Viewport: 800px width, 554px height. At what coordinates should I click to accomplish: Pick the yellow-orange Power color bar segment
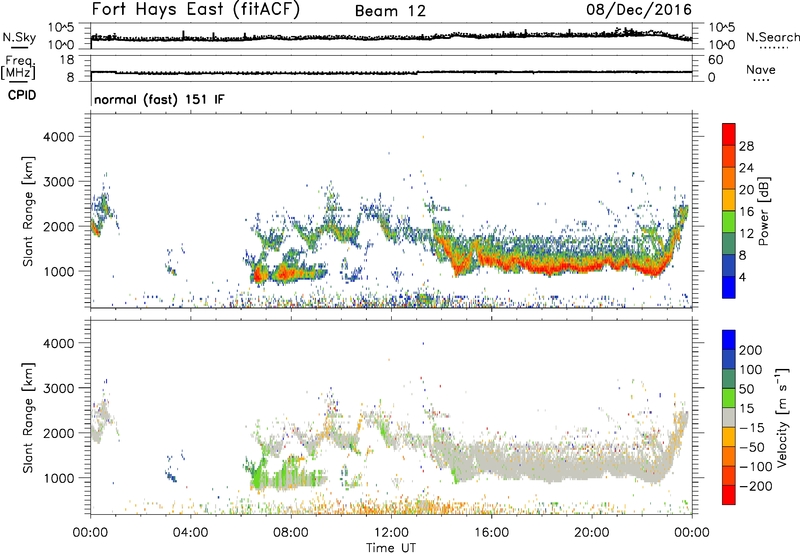click(x=729, y=200)
